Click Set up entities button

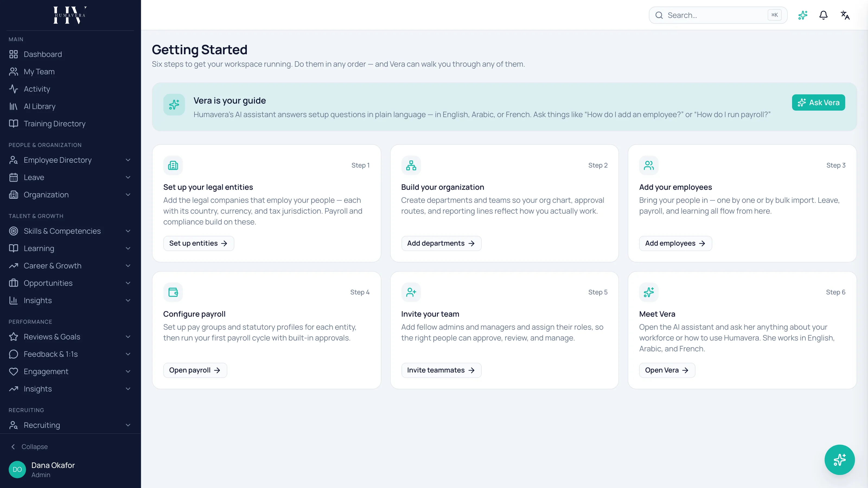199,243
